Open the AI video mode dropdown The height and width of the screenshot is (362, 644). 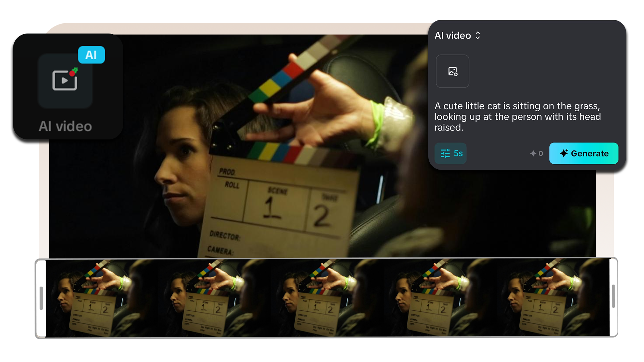(453, 36)
